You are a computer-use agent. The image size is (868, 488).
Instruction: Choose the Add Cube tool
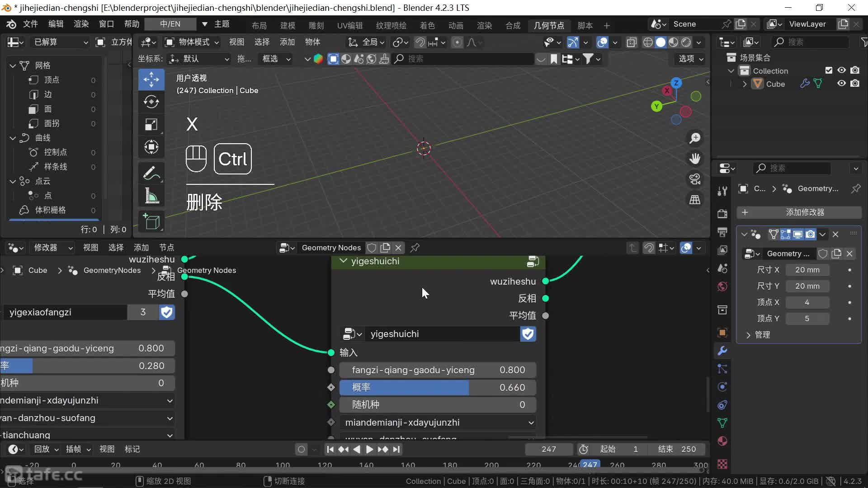click(151, 222)
